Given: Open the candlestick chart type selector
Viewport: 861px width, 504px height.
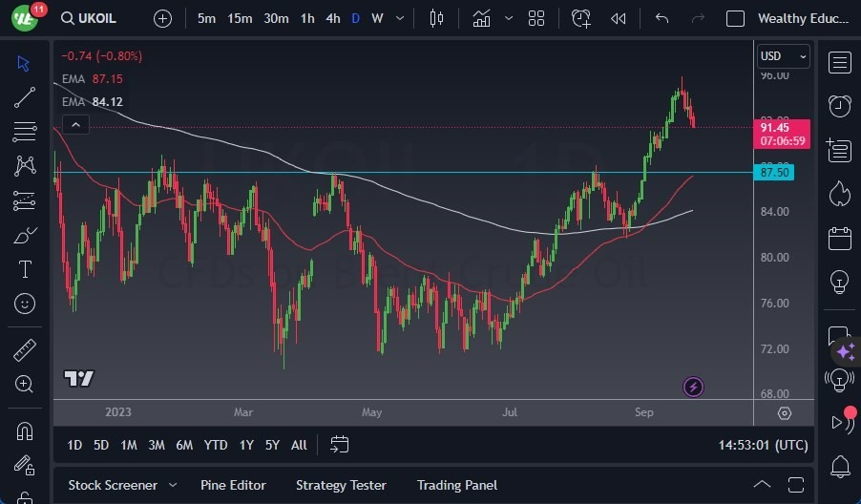Looking at the screenshot, I should [x=437, y=18].
